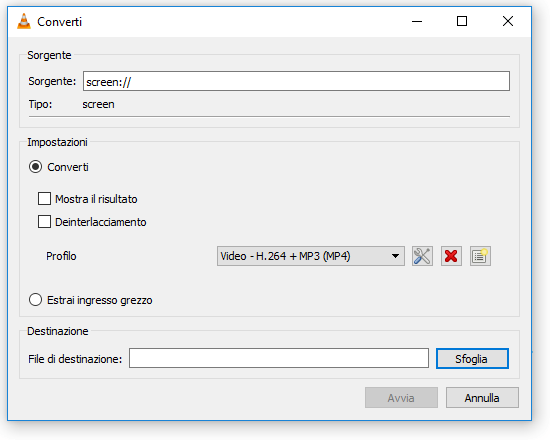Click the File di destinazione field
This screenshot has width=550, height=440.
(279, 358)
